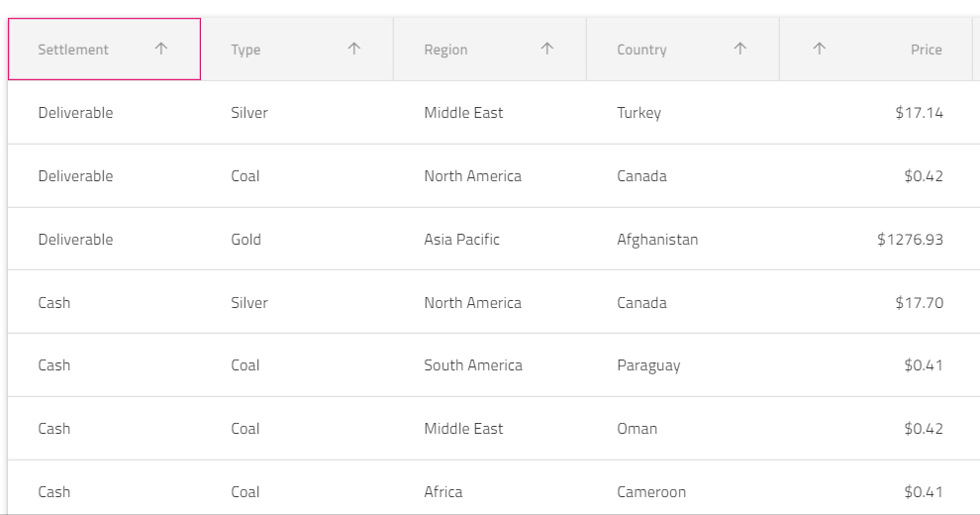Select the Country column header label
This screenshot has width=980, height=515.
pyautogui.click(x=641, y=50)
